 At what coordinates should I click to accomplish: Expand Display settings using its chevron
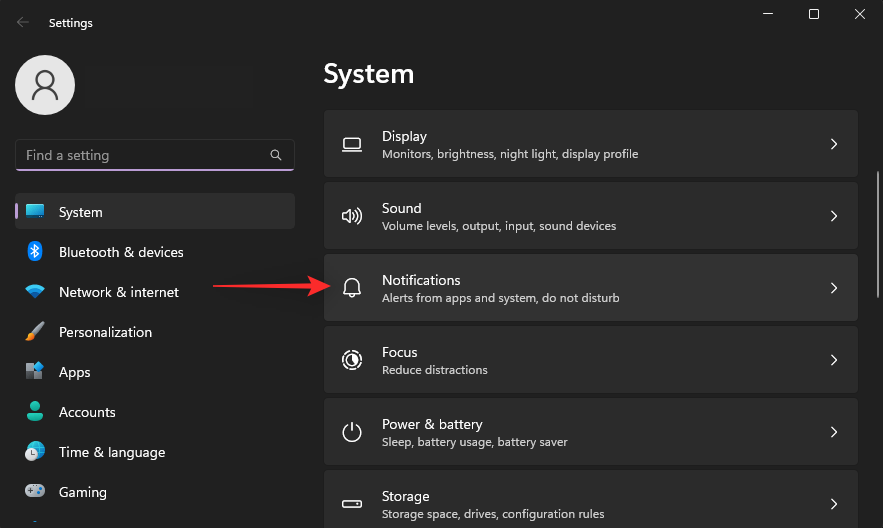[x=834, y=144]
